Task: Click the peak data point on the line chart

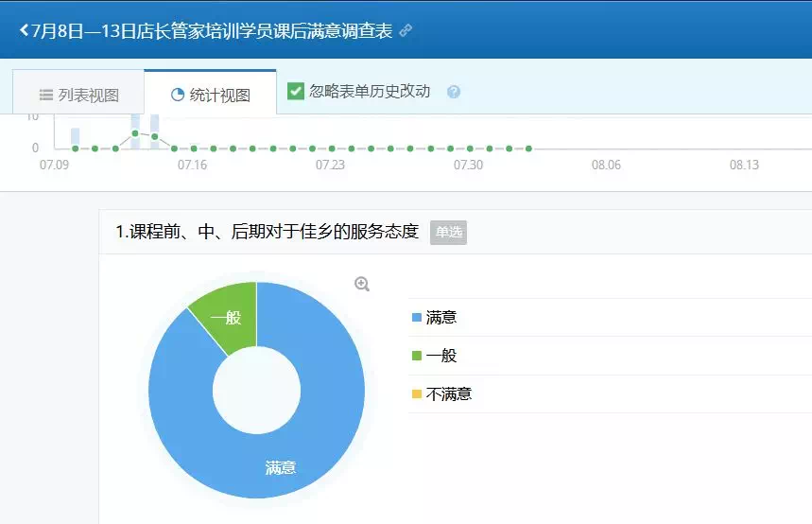Action: click(x=135, y=133)
